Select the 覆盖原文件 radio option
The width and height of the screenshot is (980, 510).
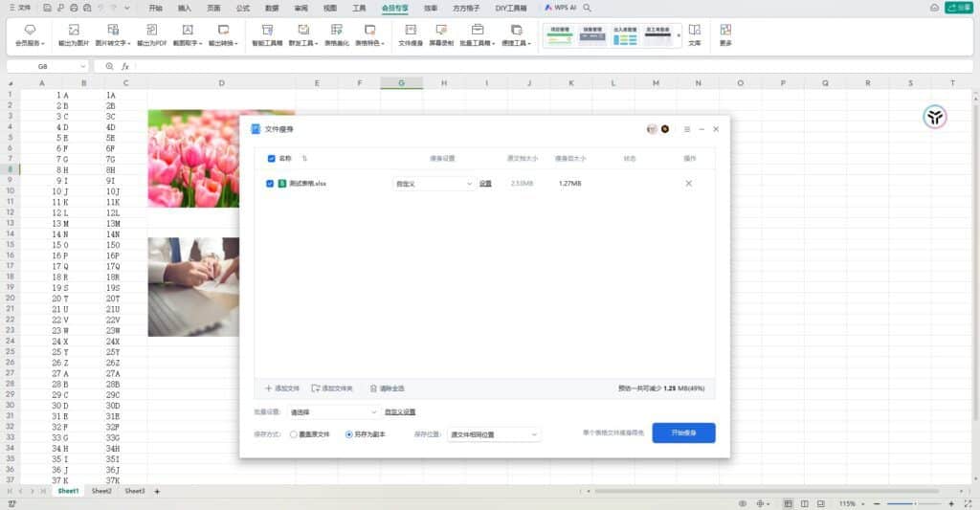point(293,434)
